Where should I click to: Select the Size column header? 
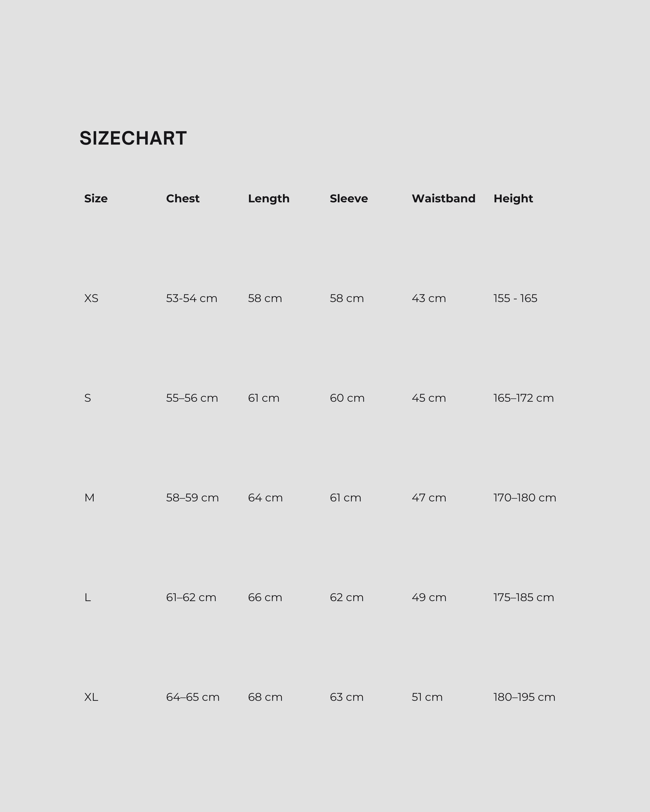click(96, 199)
